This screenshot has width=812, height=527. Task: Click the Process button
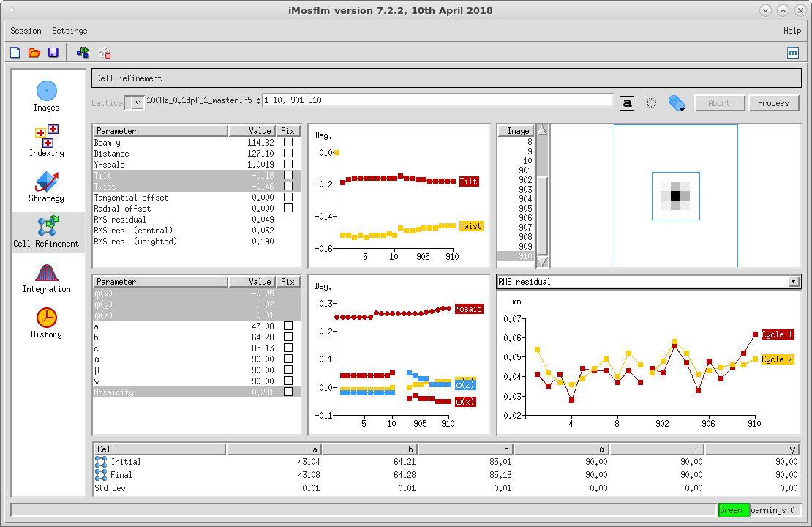773,103
